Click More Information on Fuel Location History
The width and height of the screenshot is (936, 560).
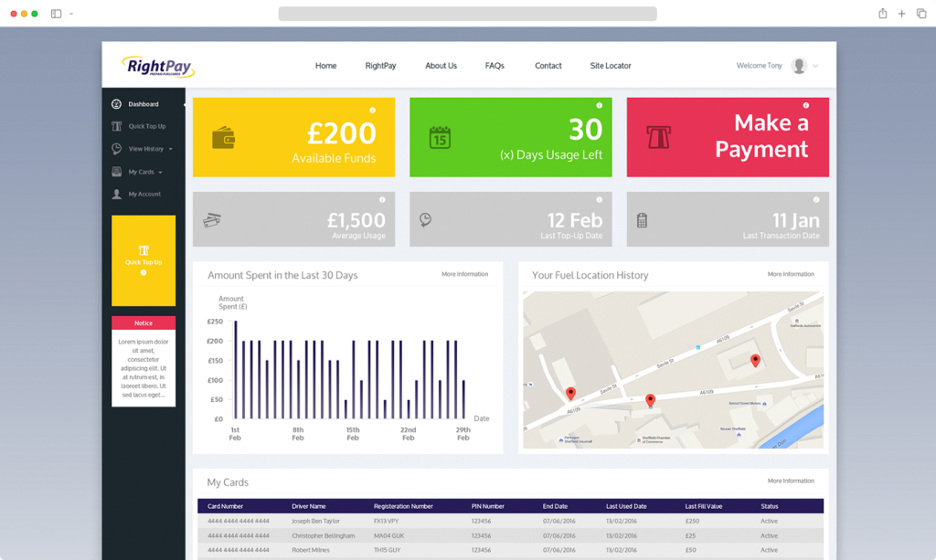tap(791, 274)
